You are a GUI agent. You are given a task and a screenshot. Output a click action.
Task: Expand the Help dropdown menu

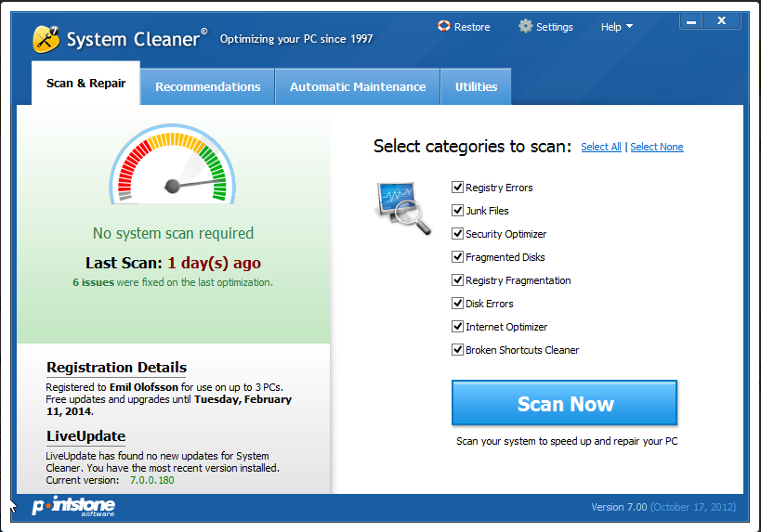[x=616, y=27]
